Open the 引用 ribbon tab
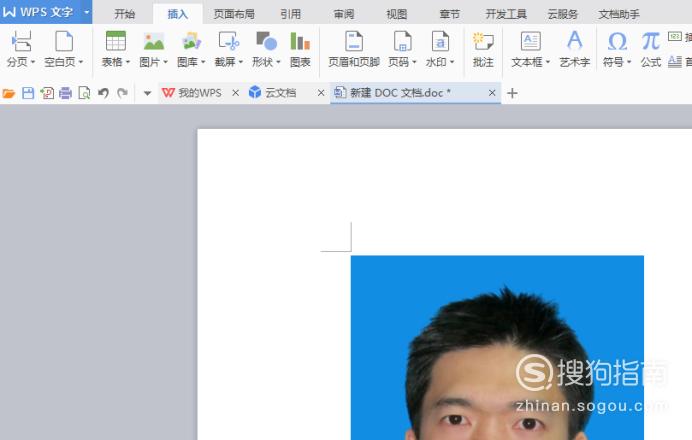 pyautogui.click(x=290, y=14)
